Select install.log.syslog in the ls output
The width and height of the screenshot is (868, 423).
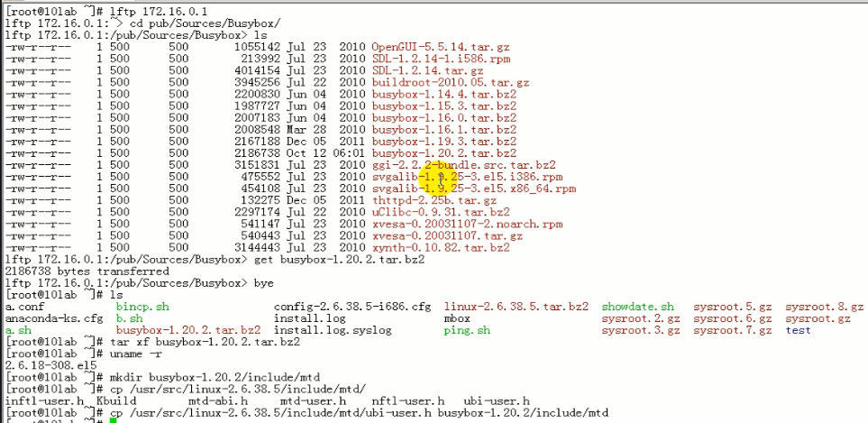tap(333, 330)
